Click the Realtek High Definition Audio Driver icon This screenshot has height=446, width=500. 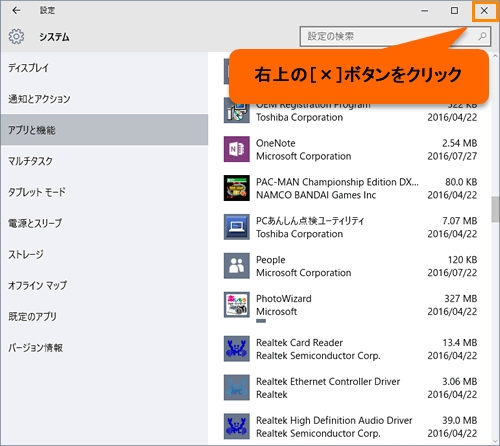click(237, 426)
